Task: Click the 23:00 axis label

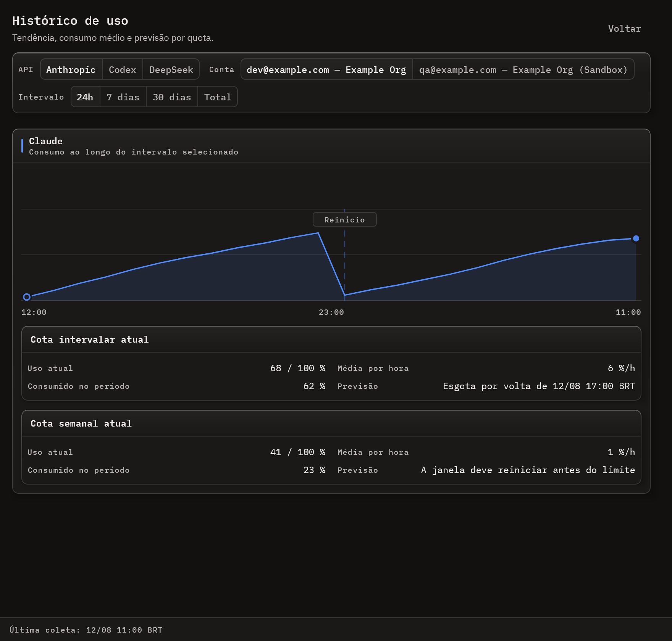Action: tap(331, 312)
